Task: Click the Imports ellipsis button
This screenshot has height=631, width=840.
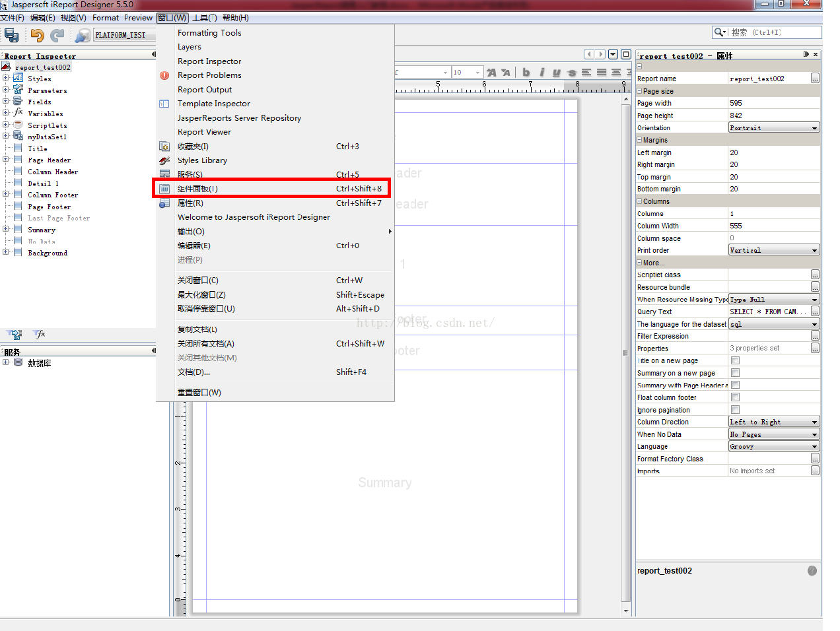Action: [815, 471]
